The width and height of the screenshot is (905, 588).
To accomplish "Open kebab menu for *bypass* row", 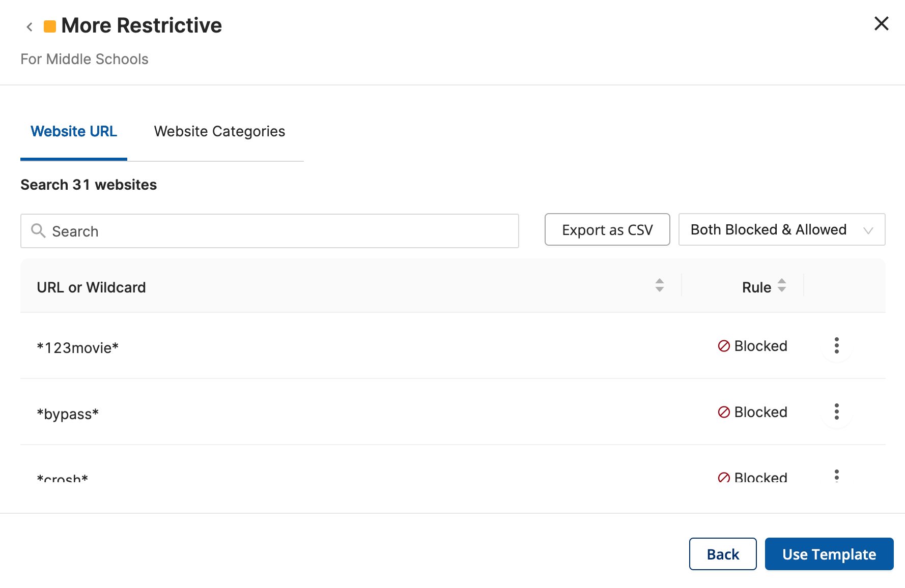I will (x=836, y=411).
